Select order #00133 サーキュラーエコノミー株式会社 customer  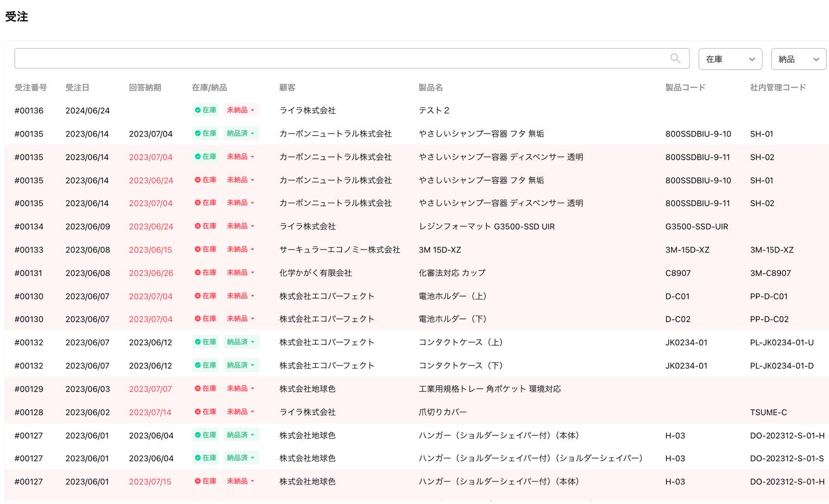click(x=340, y=250)
